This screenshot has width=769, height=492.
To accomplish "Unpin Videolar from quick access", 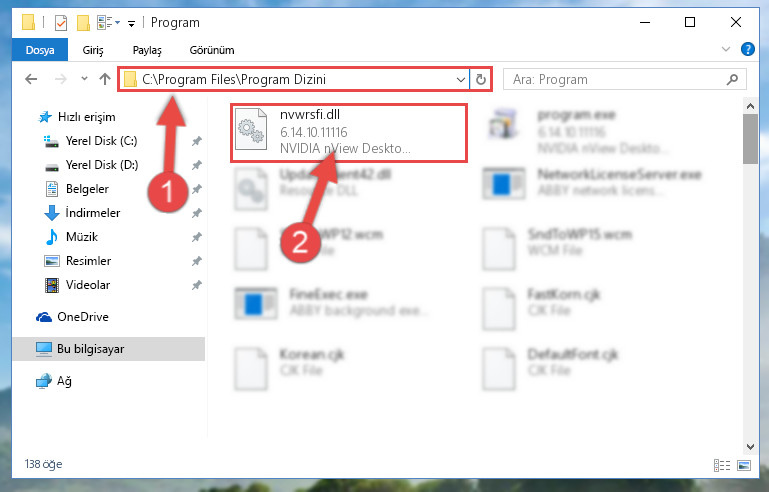I will tap(197, 285).
